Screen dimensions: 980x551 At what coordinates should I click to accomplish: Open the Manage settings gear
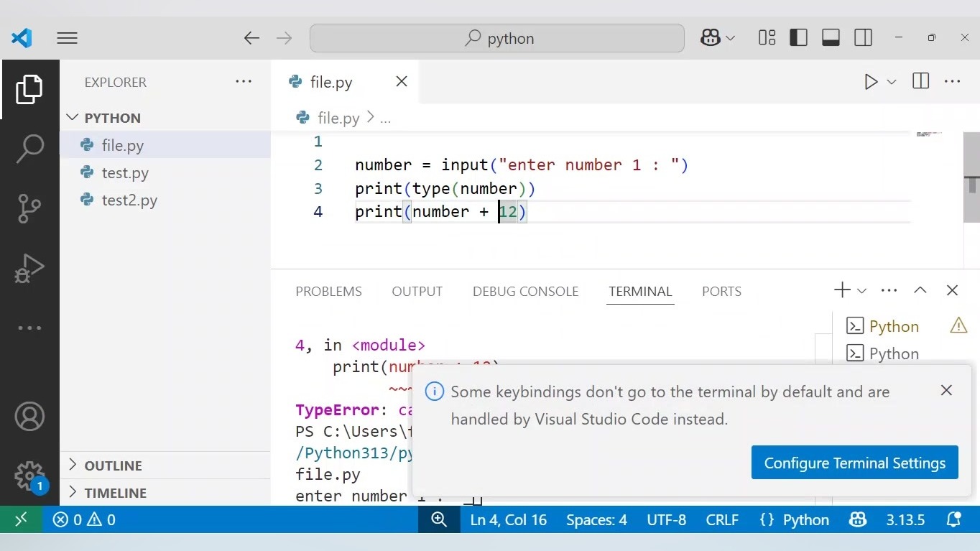point(29,476)
